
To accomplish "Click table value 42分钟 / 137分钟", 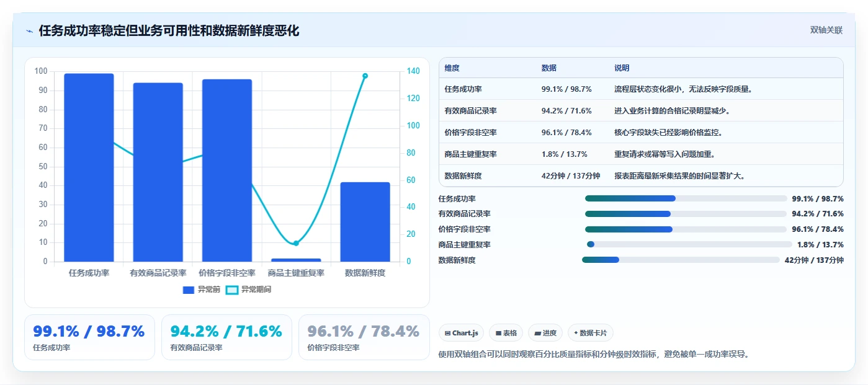I will pos(571,176).
